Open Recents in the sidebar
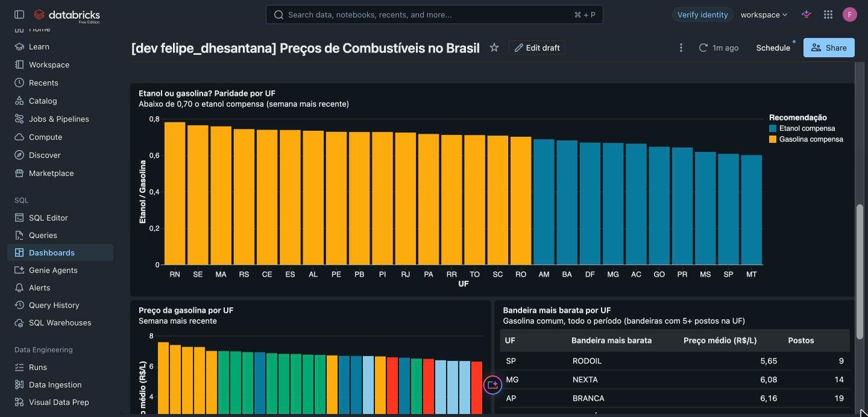 click(43, 83)
